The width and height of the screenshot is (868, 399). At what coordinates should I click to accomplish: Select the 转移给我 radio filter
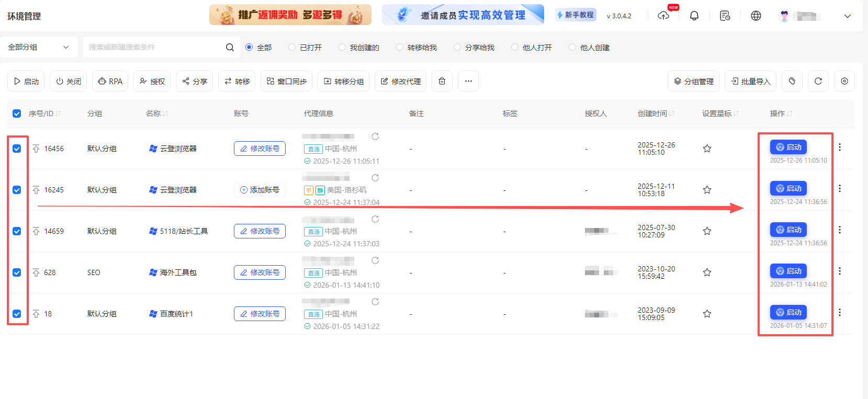(x=400, y=47)
